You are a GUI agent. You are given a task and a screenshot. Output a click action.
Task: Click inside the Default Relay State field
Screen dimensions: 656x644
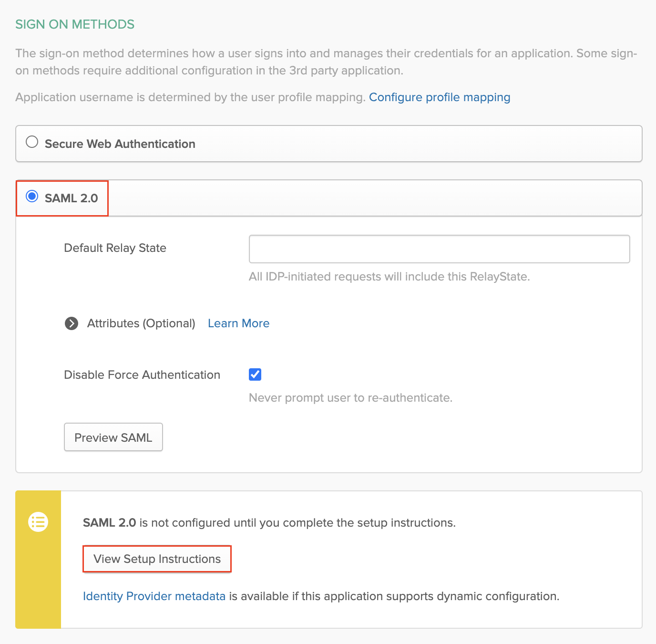click(x=439, y=249)
